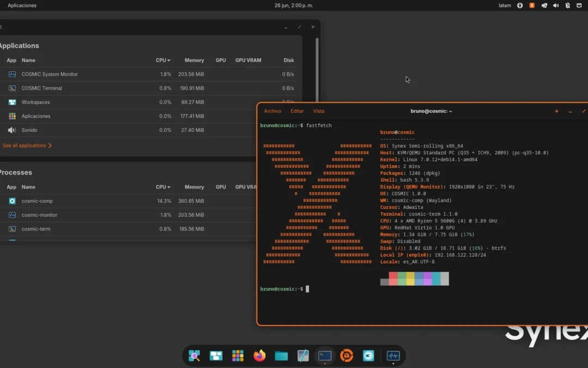588x368 pixels.
Task: Launch the text editor from the dock
Action: coord(303,355)
